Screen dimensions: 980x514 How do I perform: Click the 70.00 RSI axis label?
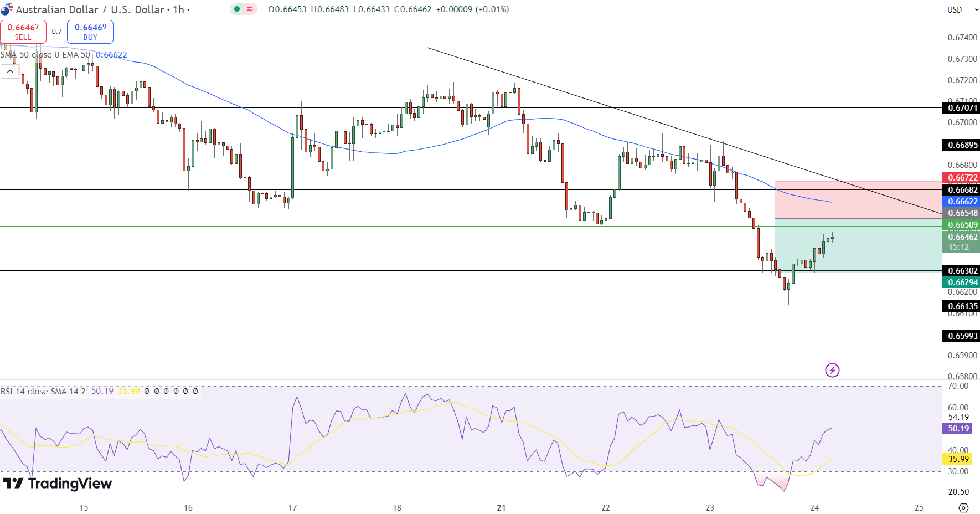click(958, 386)
